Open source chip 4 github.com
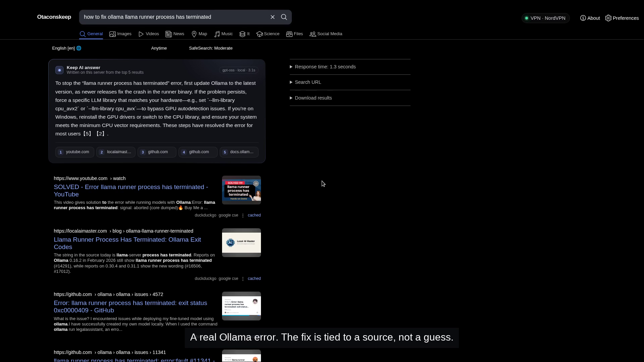Image resolution: width=644 pixels, height=362 pixels. (x=198, y=152)
